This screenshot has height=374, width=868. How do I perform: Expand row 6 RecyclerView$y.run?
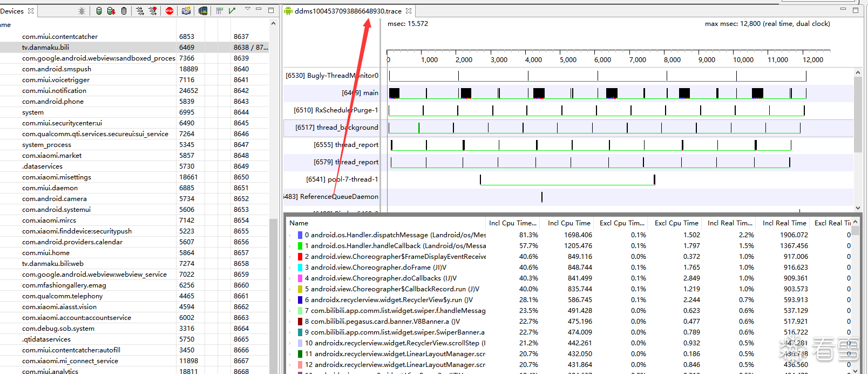point(290,300)
